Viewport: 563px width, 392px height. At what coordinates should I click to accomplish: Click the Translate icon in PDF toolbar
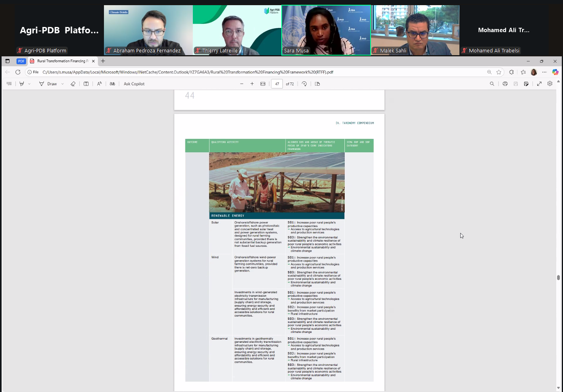[x=112, y=84]
